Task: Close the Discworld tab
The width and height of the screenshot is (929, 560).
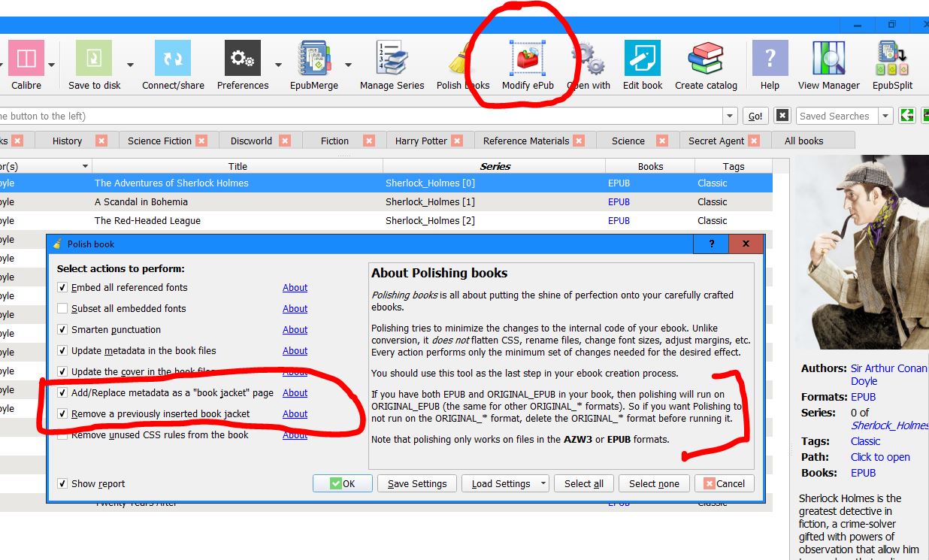Action: click(285, 141)
